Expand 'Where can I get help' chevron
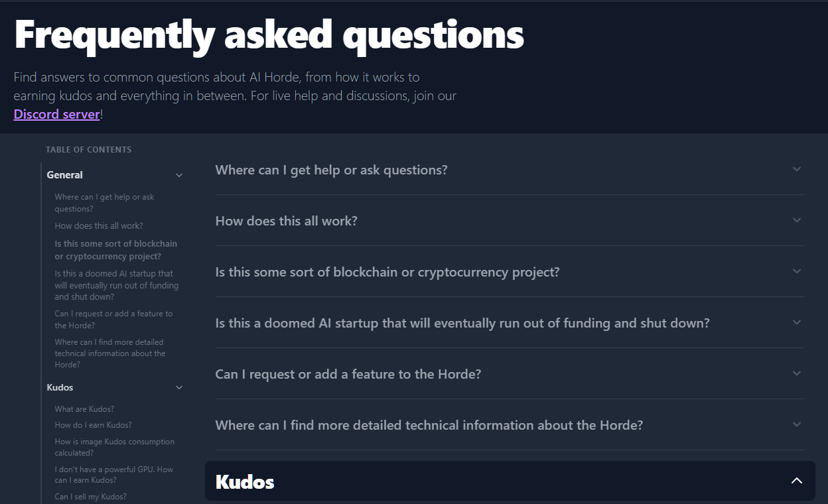The width and height of the screenshot is (828, 504). click(797, 169)
